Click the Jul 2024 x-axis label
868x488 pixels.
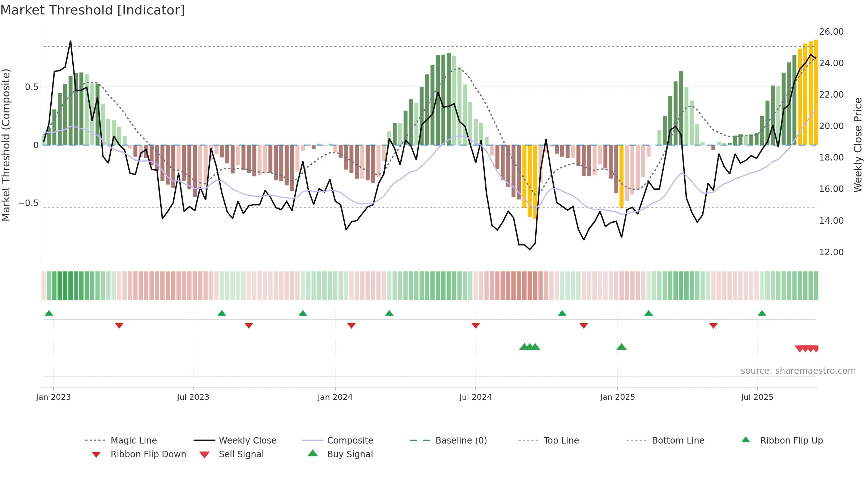coord(476,397)
